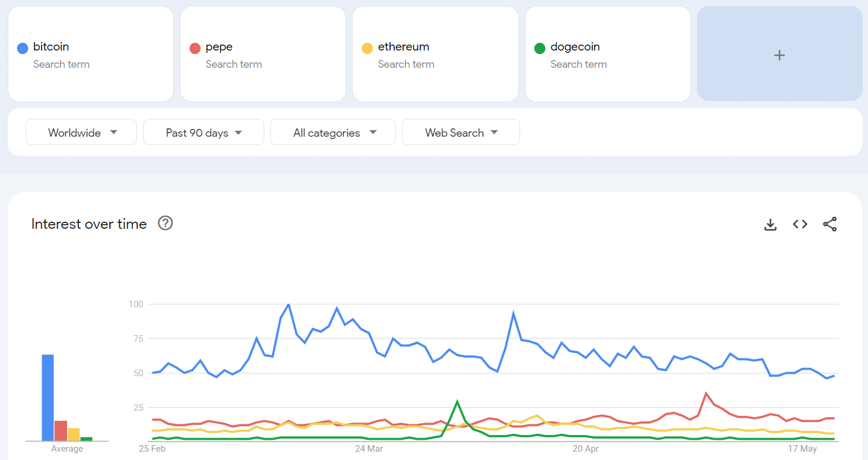Open the Web Search type dropdown
The width and height of the screenshot is (868, 460).
461,132
